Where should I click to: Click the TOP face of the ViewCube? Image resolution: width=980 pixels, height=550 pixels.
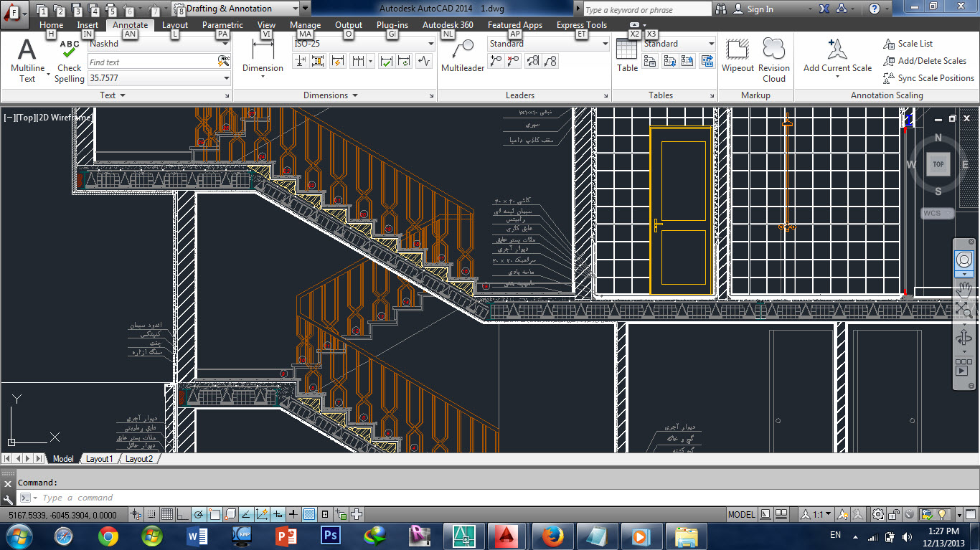pyautogui.click(x=938, y=164)
